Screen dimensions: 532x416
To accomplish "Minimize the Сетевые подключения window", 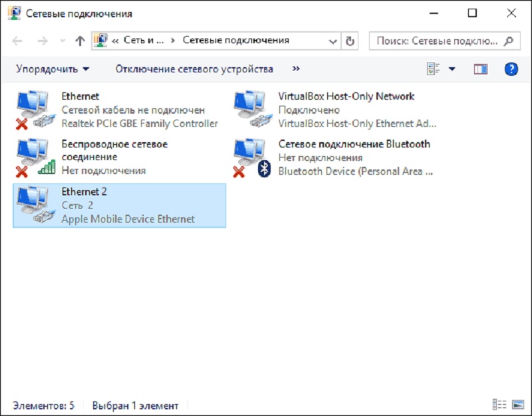I will tap(434, 13).
